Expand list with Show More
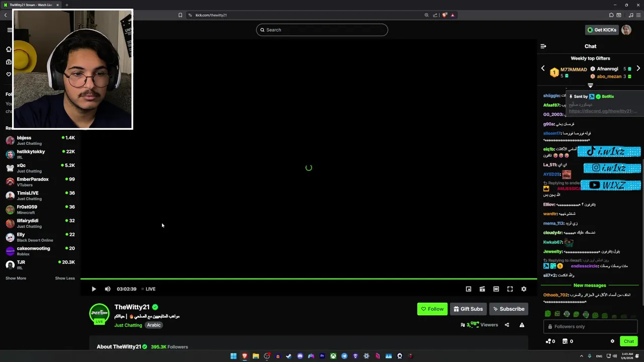Screen dimensions: 644x362 [16, 278]
